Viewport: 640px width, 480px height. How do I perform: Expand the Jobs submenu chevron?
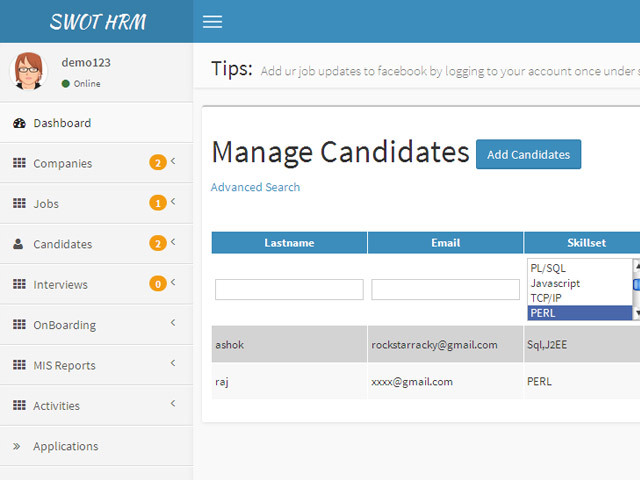(x=173, y=202)
